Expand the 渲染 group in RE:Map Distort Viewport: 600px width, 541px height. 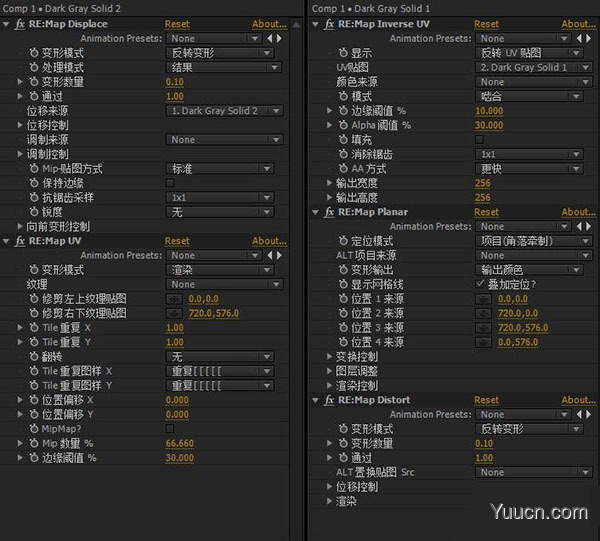(x=329, y=501)
